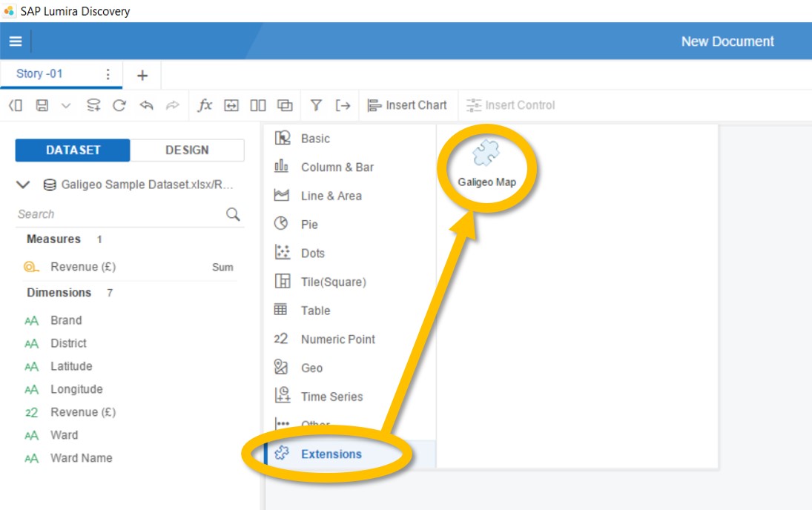Image resolution: width=812 pixels, height=510 pixels.
Task: Click the Save disk icon
Action: [42, 105]
